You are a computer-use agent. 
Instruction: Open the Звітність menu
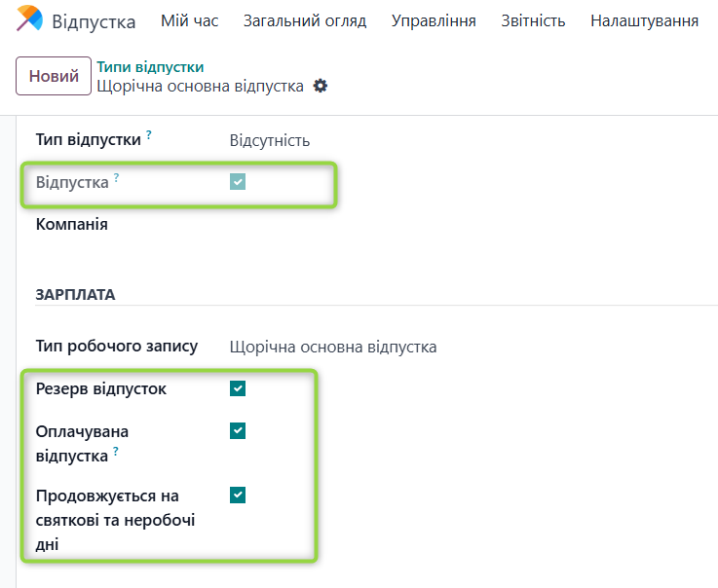[533, 20]
